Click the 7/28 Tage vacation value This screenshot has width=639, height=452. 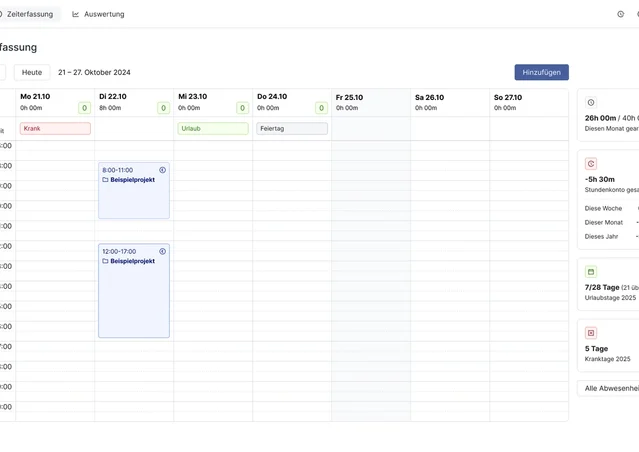pyautogui.click(x=602, y=287)
